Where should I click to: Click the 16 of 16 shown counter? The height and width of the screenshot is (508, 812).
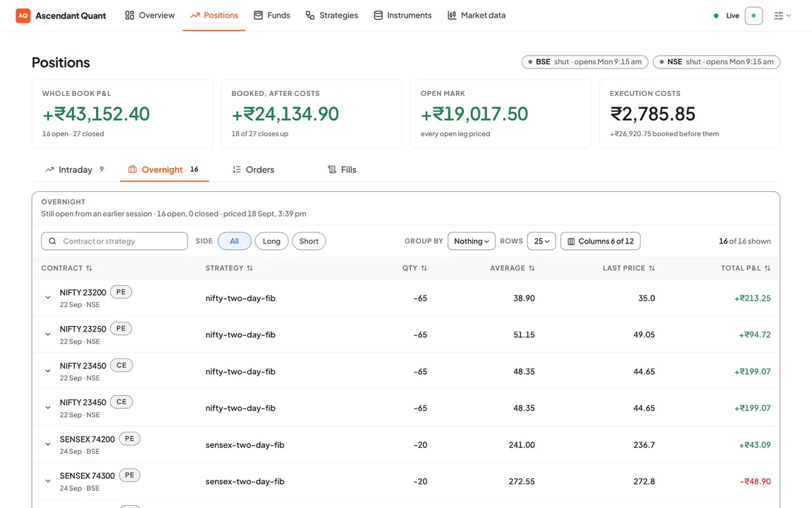744,241
